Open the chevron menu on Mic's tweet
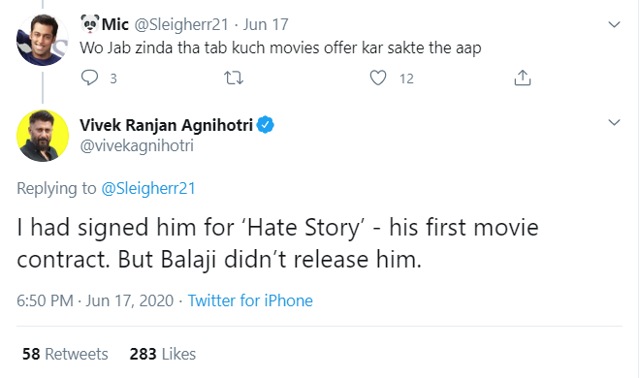This screenshot has width=640, height=378. [x=614, y=24]
